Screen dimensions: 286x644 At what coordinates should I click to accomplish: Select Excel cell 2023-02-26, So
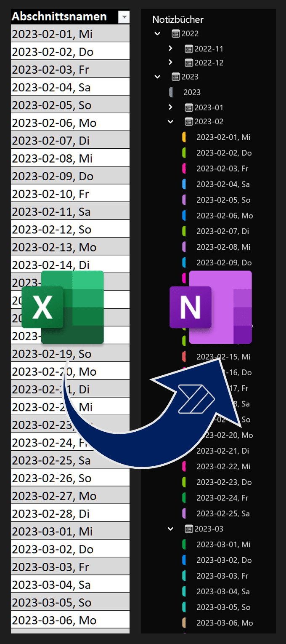[x=70, y=477]
